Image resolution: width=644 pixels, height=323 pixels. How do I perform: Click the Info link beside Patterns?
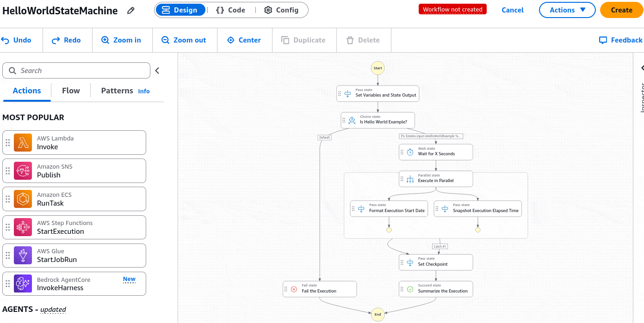click(144, 91)
